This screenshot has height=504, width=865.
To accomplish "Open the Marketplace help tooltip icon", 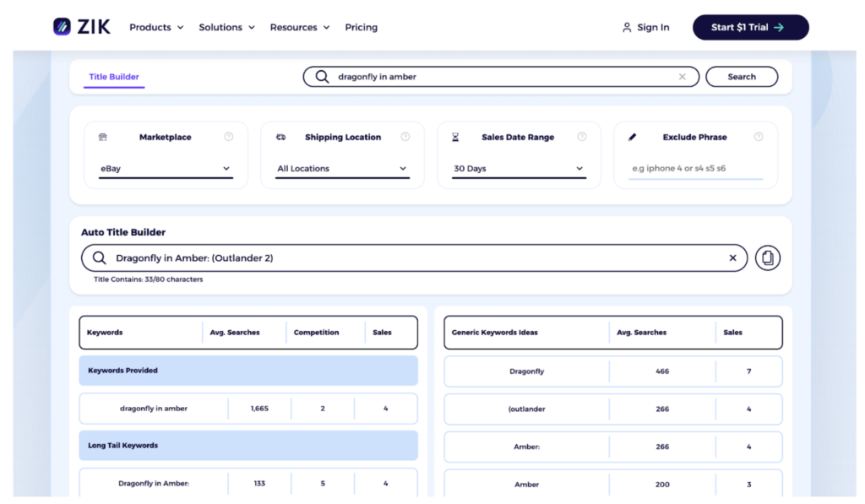I will tap(227, 136).
